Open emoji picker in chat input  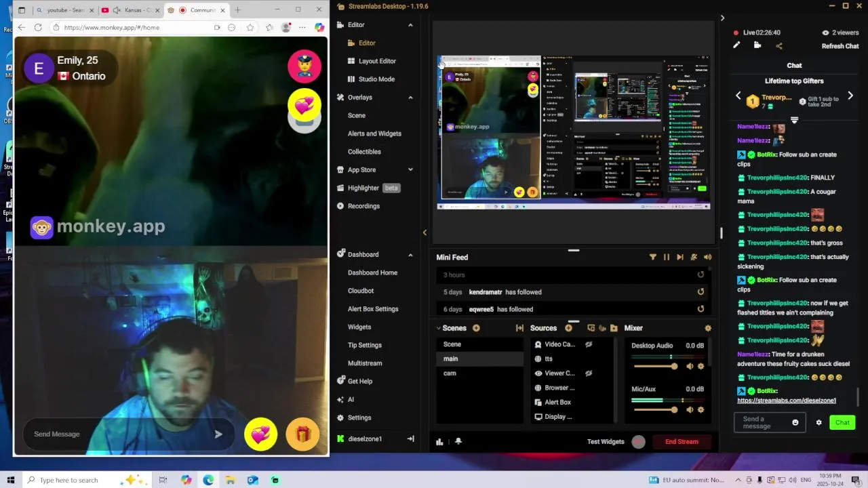coord(795,422)
